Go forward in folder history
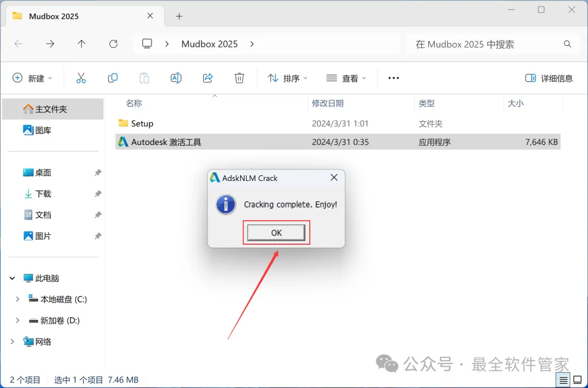The width and height of the screenshot is (588, 388). (50, 44)
